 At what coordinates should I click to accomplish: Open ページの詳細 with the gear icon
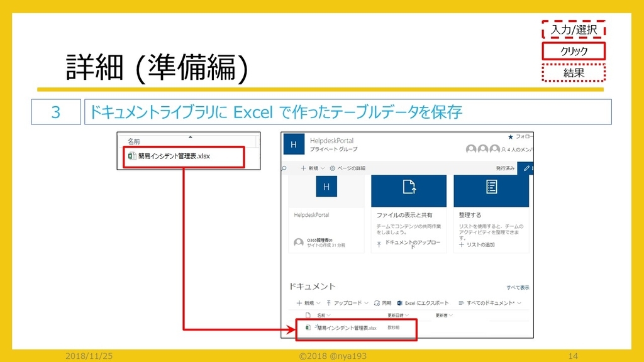[347, 168]
